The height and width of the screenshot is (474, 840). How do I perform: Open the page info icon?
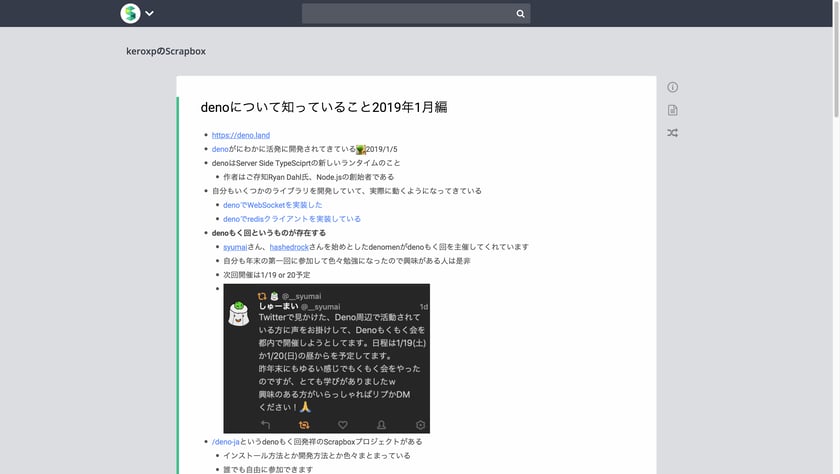coord(672,87)
